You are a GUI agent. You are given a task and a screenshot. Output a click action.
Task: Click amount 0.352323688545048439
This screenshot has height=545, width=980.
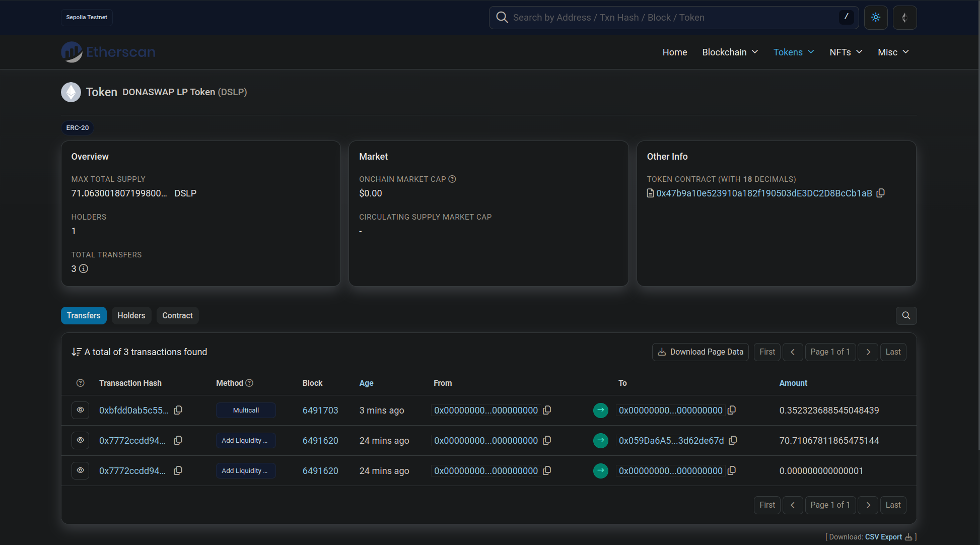click(829, 411)
